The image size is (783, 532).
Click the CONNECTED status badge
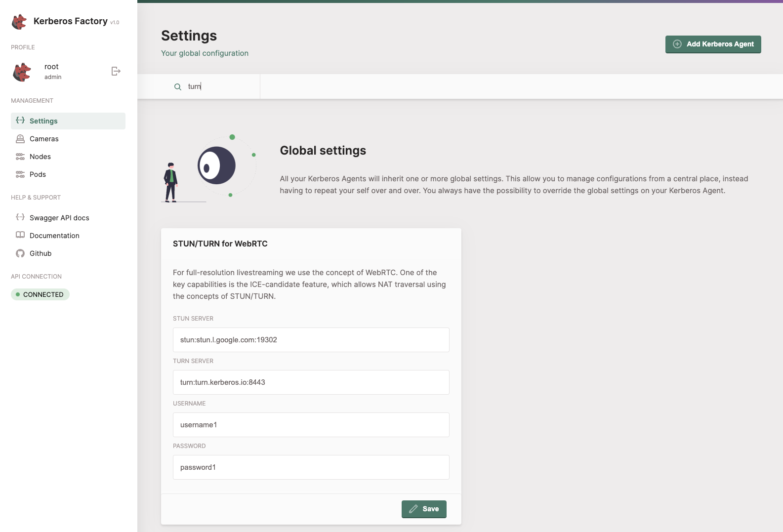[x=40, y=294]
